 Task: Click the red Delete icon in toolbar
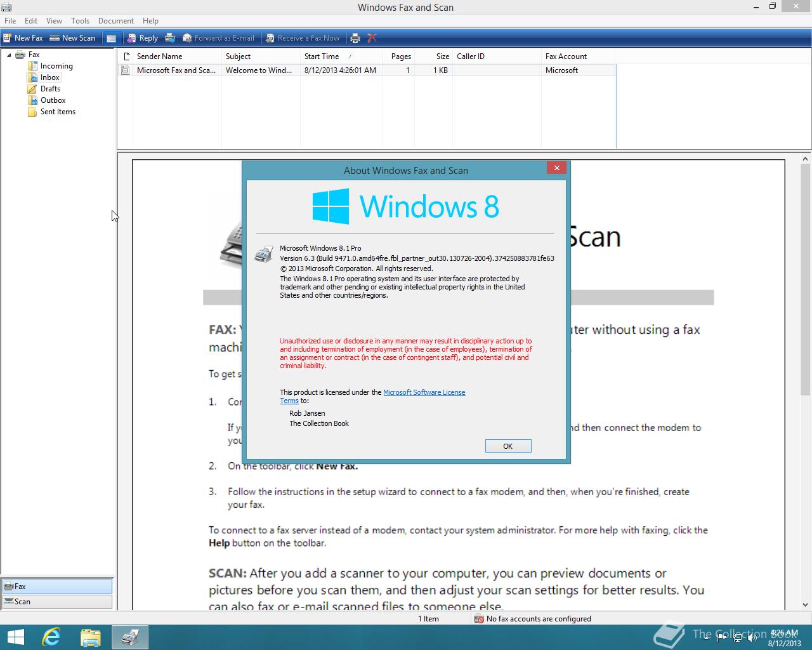click(372, 38)
